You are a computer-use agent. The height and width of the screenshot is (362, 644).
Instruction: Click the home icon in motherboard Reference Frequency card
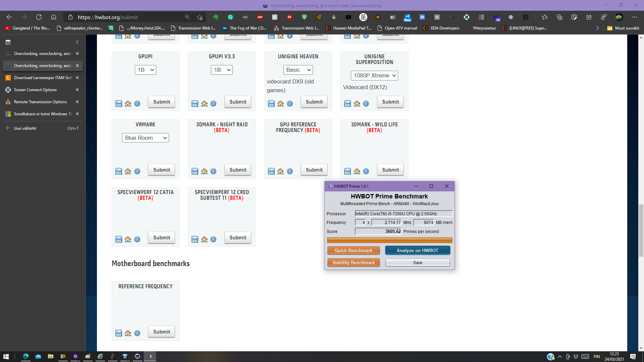[128, 333]
